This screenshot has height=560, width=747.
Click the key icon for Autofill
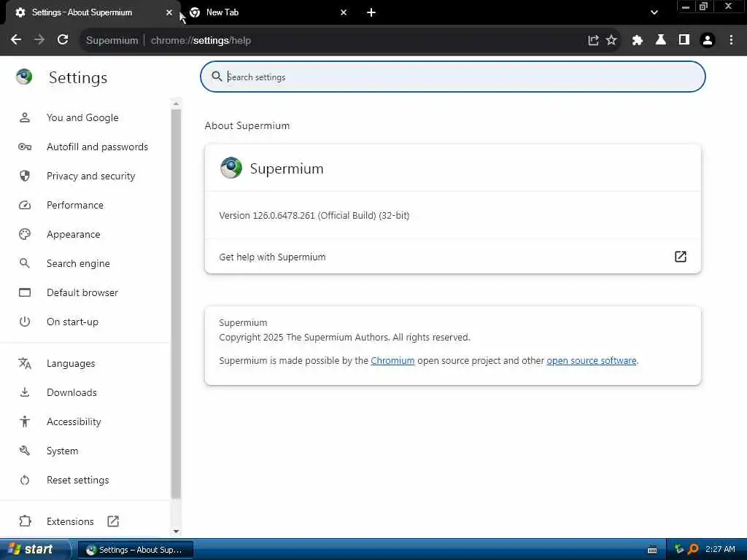(x=25, y=147)
